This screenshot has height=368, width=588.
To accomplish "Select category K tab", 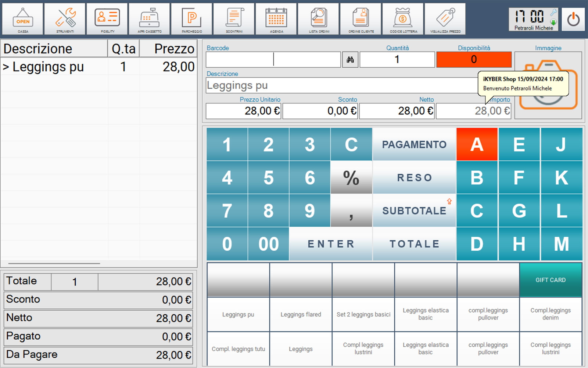I will (x=562, y=177).
